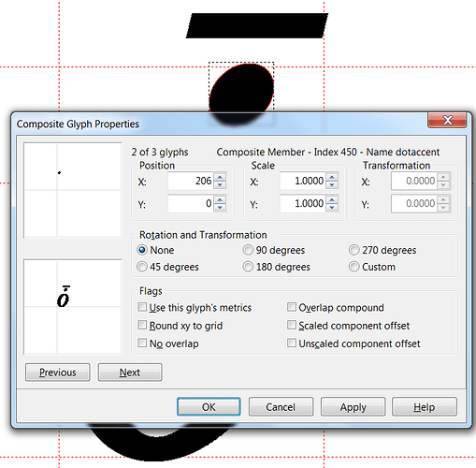
Task: Click the Scale Y input field
Action: tap(303, 204)
